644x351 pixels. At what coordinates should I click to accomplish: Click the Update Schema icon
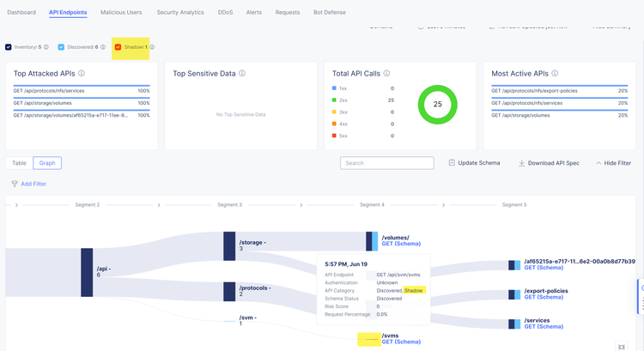pos(452,162)
